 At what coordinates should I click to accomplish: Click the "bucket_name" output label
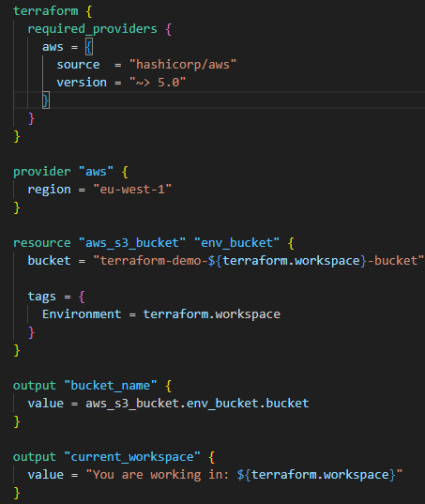pyautogui.click(x=111, y=386)
